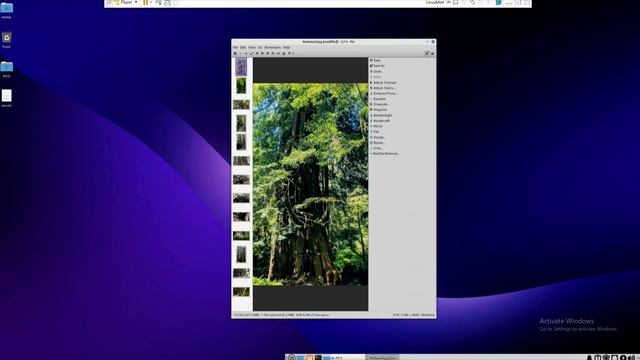Open Adjust Contrast tool
Viewport: 640px width, 360px height.
(383, 82)
